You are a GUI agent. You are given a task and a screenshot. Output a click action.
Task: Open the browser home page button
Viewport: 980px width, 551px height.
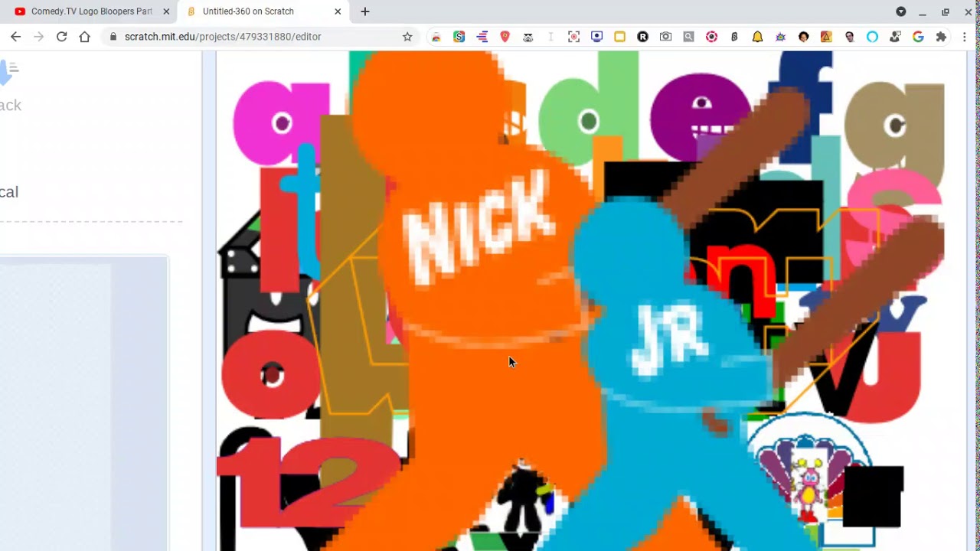[85, 37]
